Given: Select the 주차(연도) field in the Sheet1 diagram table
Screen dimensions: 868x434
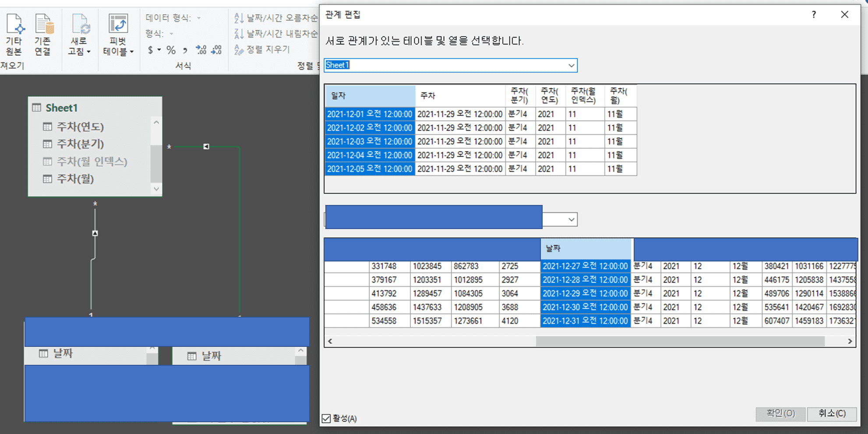Looking at the screenshot, I should coord(80,127).
